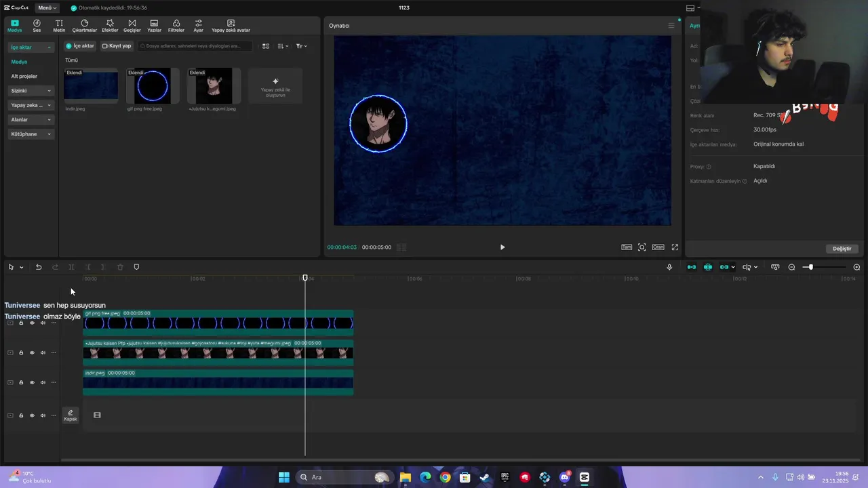Click the İçe aktar import button
This screenshot has width=868, height=488.
pyautogui.click(x=80, y=46)
